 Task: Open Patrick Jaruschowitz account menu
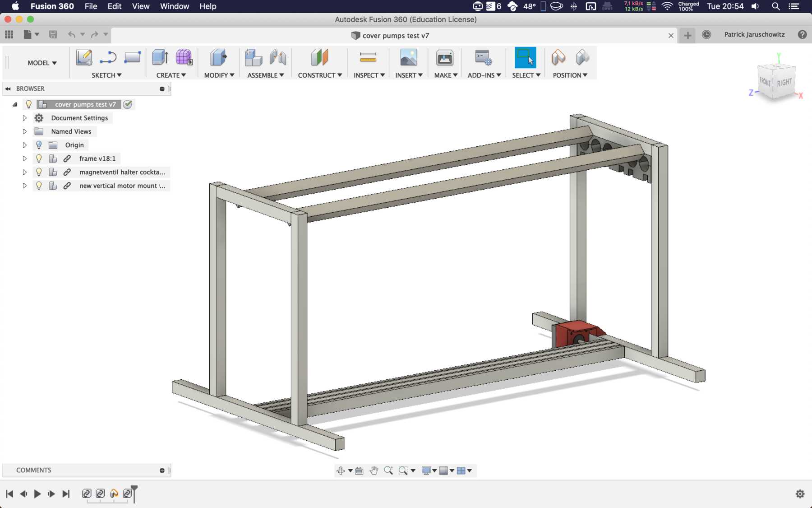pyautogui.click(x=754, y=35)
